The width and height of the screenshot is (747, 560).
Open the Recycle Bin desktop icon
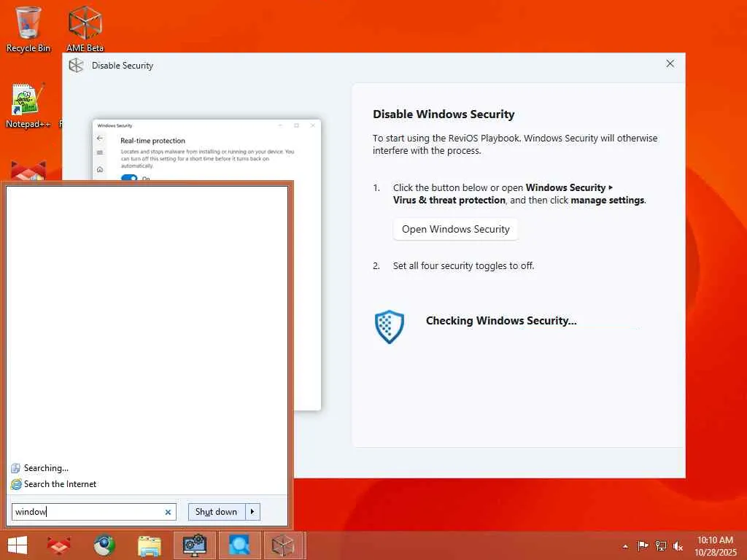click(28, 28)
